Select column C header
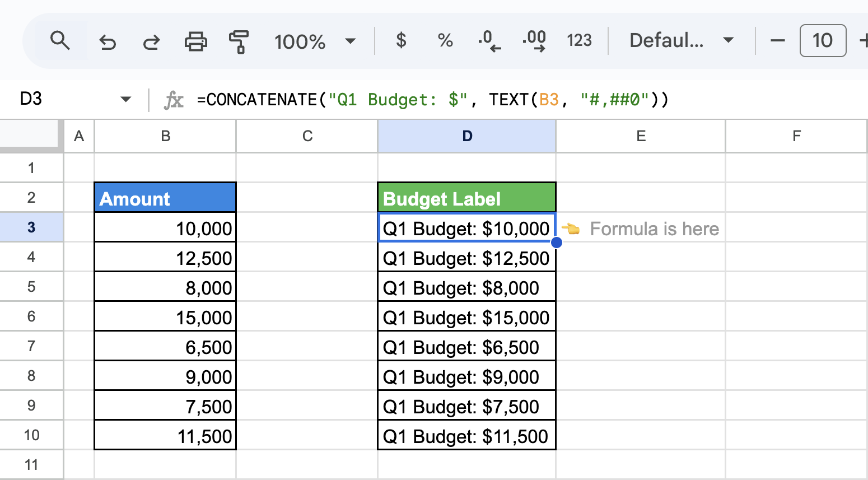This screenshot has height=480, width=868. tap(307, 136)
